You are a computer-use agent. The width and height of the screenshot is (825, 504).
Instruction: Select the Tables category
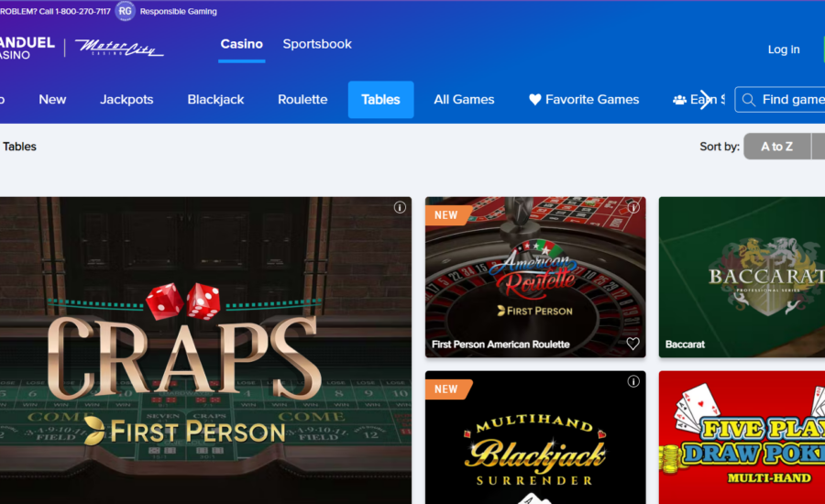(x=381, y=100)
